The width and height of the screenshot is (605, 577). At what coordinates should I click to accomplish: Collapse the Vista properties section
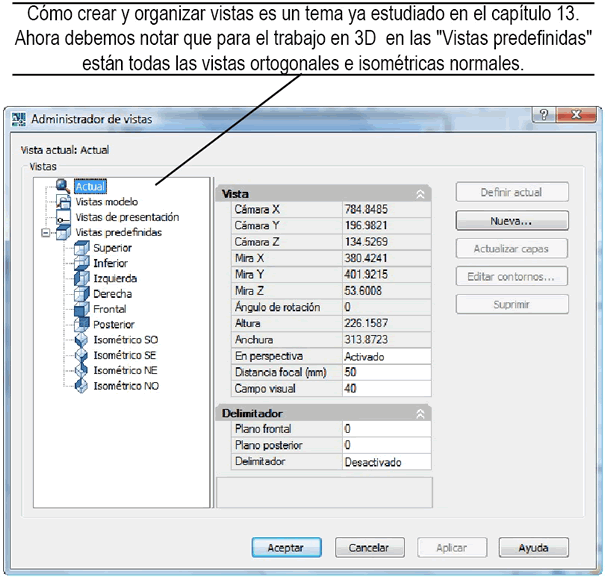point(420,194)
